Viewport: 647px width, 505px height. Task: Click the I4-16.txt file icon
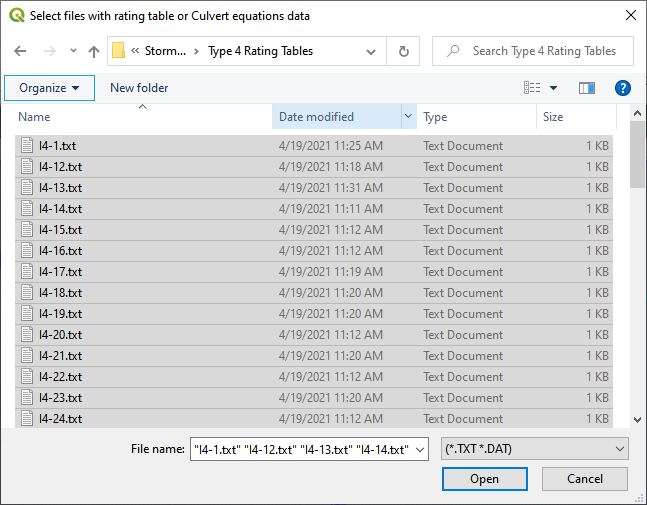(28, 251)
